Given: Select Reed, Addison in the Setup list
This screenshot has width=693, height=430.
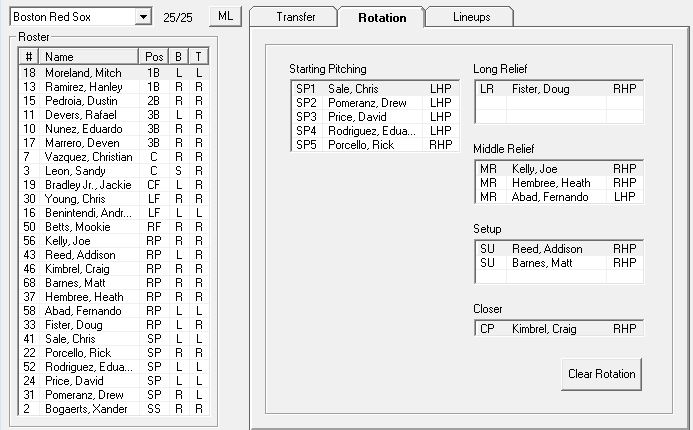Looking at the screenshot, I should pyautogui.click(x=559, y=249).
